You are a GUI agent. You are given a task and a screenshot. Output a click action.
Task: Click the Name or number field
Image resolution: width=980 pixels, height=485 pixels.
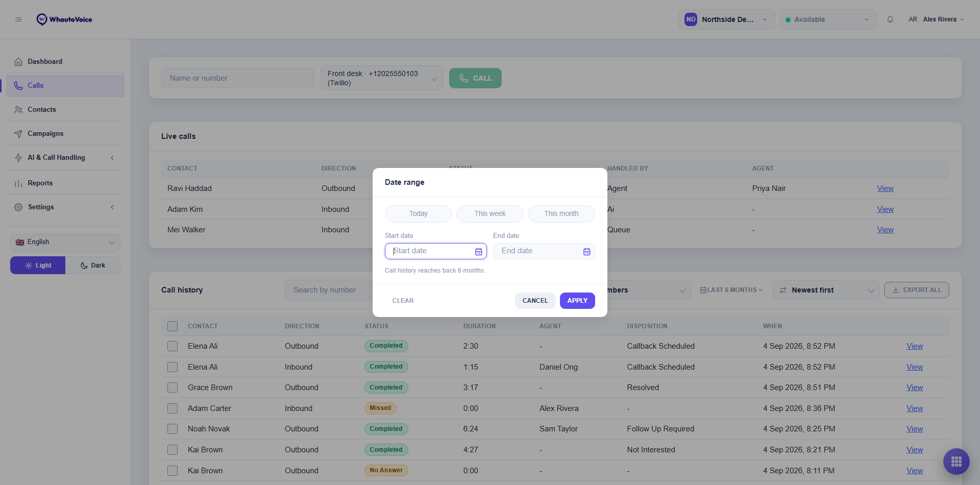(238, 78)
